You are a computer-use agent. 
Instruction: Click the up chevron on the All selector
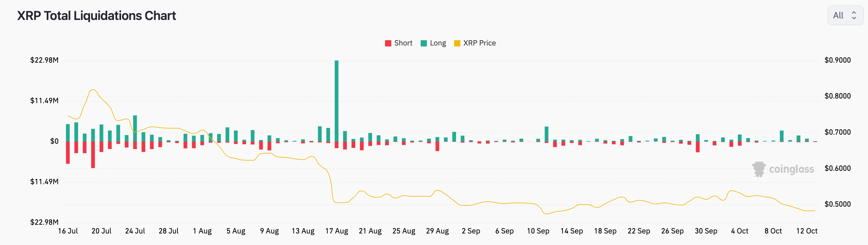(x=855, y=13)
